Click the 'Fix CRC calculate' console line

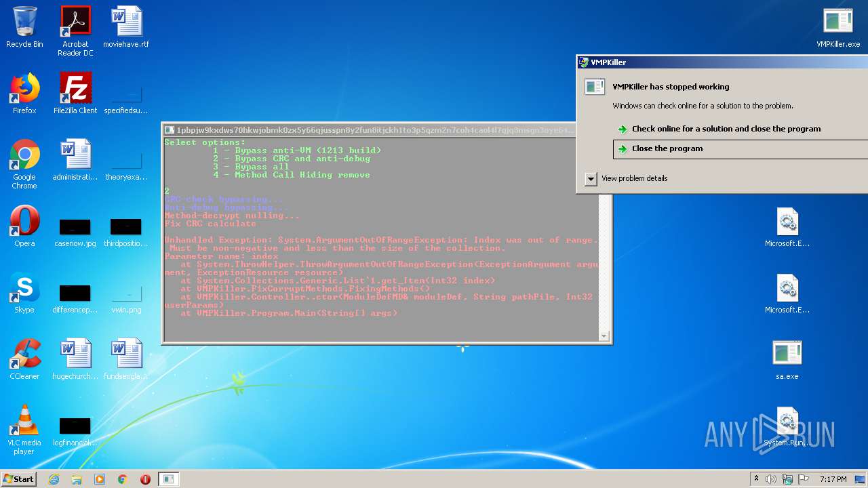click(x=210, y=224)
